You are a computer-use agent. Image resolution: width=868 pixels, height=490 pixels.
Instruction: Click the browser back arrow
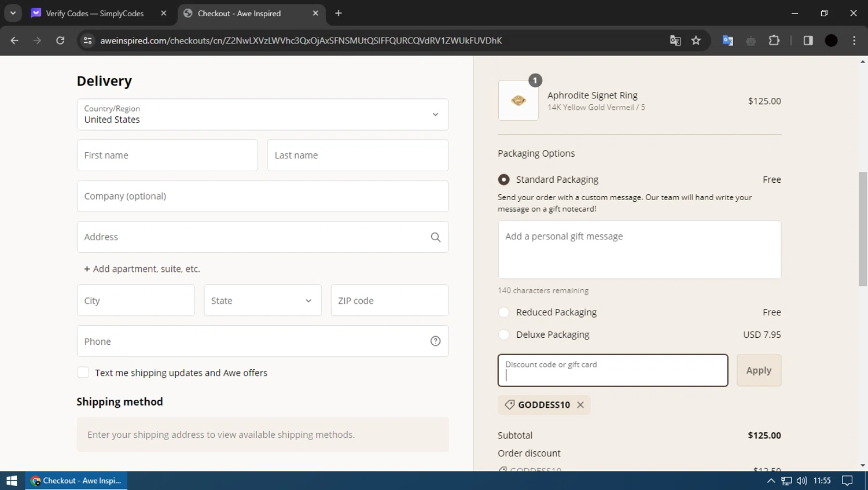(14, 40)
